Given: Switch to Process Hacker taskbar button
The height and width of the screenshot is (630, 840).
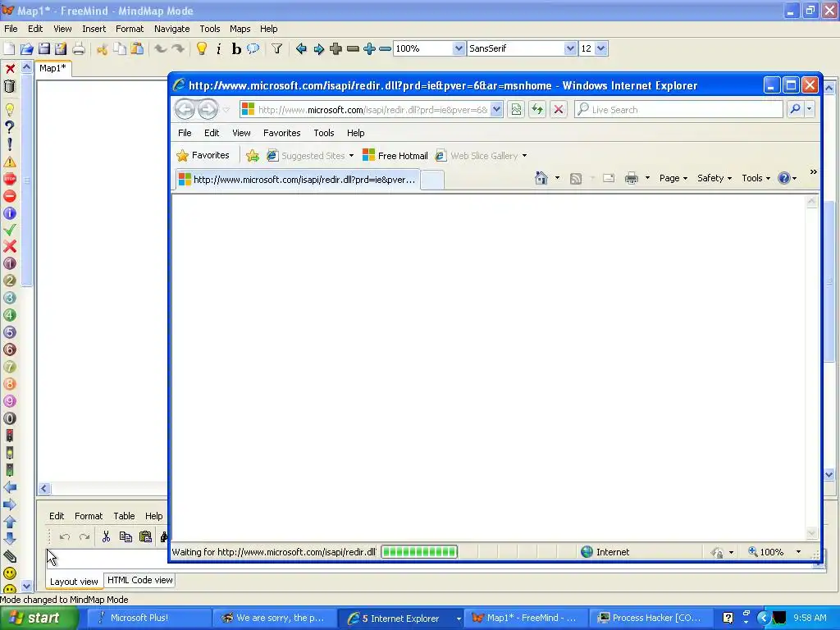Looking at the screenshot, I should coord(651,619).
